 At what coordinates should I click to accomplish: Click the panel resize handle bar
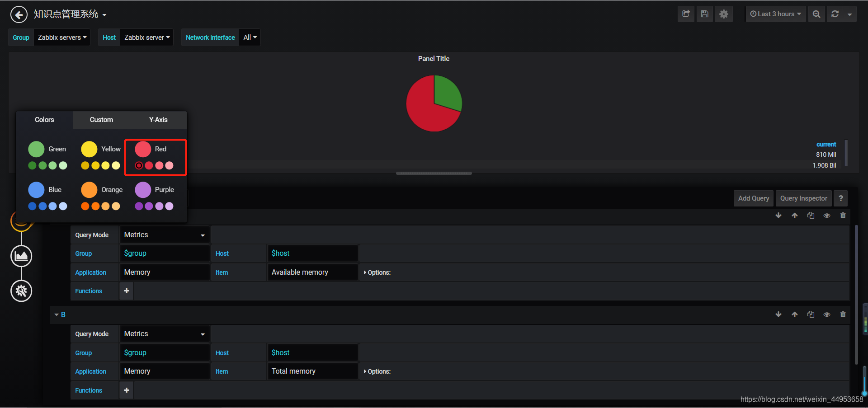coord(434,173)
